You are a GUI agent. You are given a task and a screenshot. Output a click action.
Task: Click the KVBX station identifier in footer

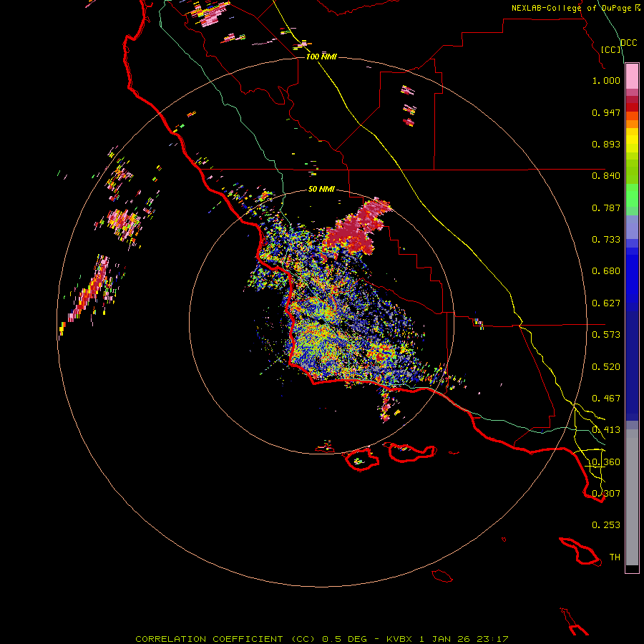click(x=399, y=639)
